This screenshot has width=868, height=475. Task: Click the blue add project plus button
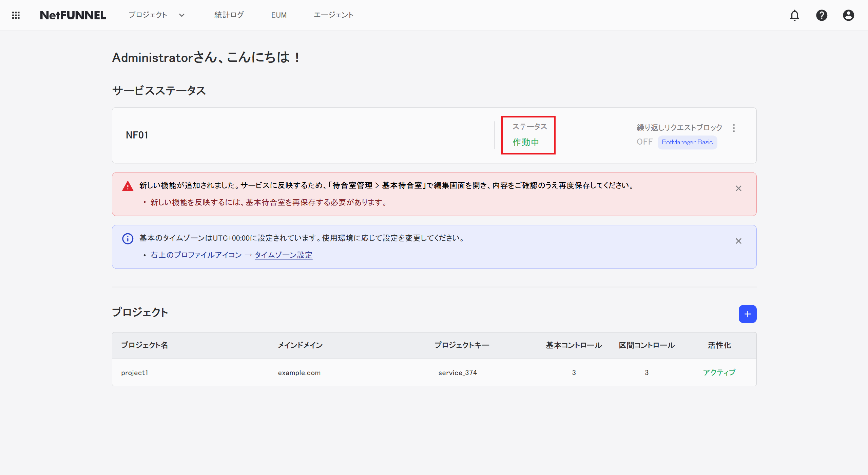tap(747, 314)
